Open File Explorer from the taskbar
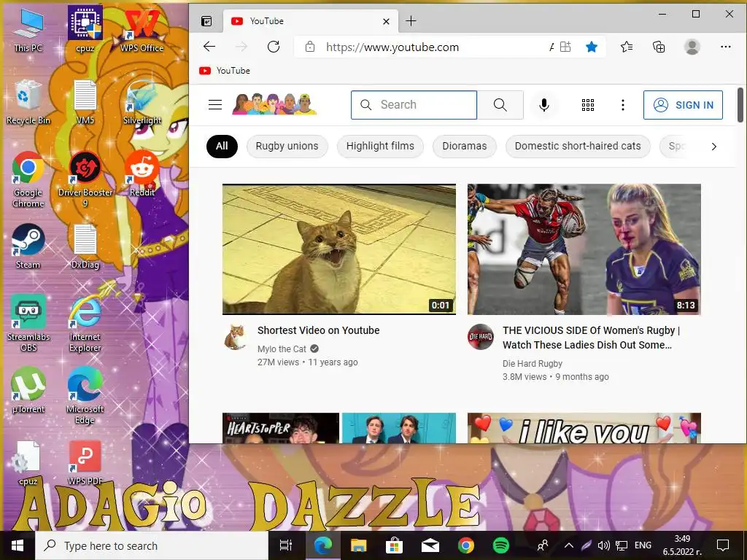747x560 pixels. coord(358,545)
